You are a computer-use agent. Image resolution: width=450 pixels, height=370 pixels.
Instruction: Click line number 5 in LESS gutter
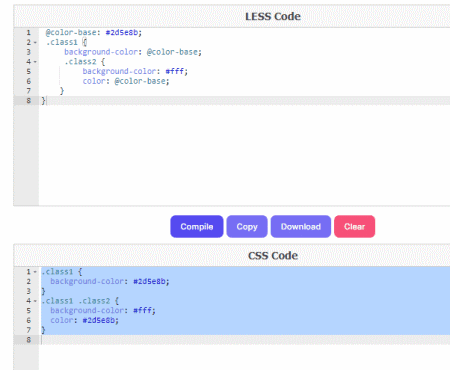(x=29, y=72)
